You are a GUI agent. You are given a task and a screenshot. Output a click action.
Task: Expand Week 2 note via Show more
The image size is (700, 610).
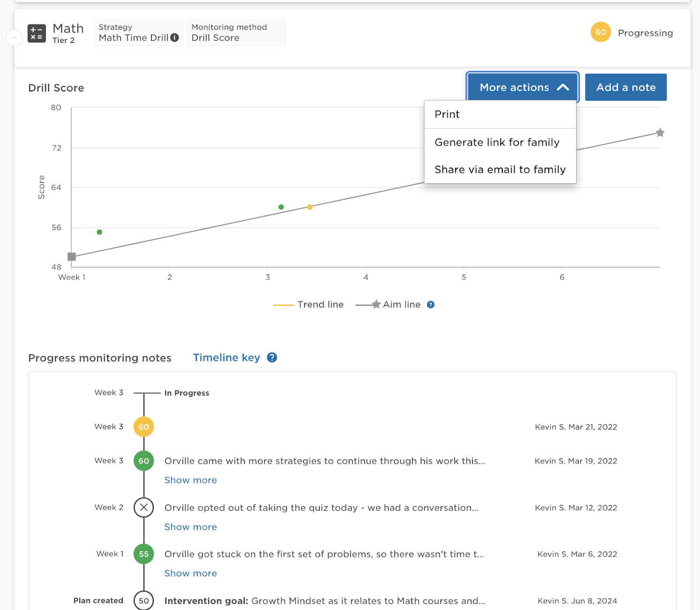coord(190,527)
